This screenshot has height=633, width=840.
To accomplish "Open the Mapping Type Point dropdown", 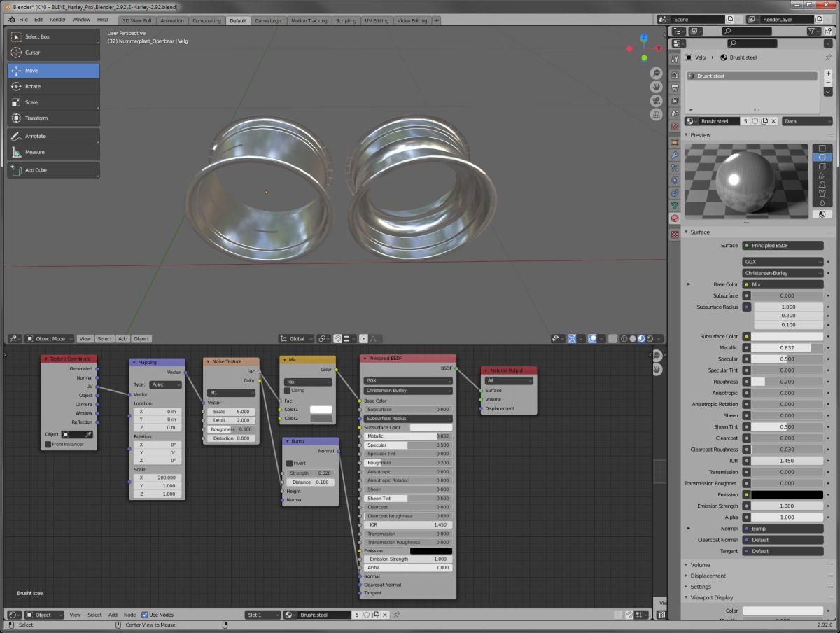I will 166,384.
